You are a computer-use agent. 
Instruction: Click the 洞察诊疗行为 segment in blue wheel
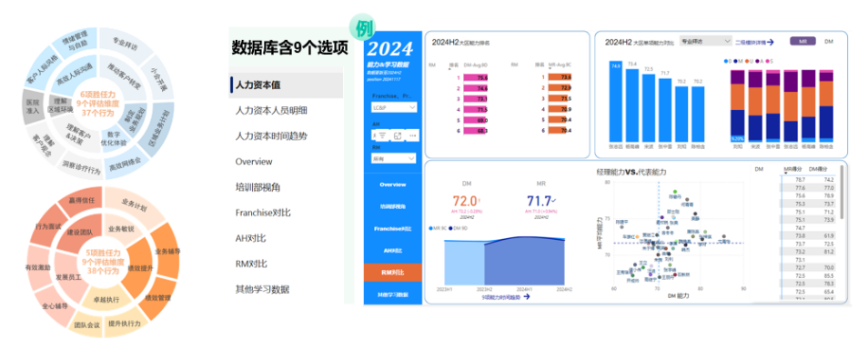81,168
